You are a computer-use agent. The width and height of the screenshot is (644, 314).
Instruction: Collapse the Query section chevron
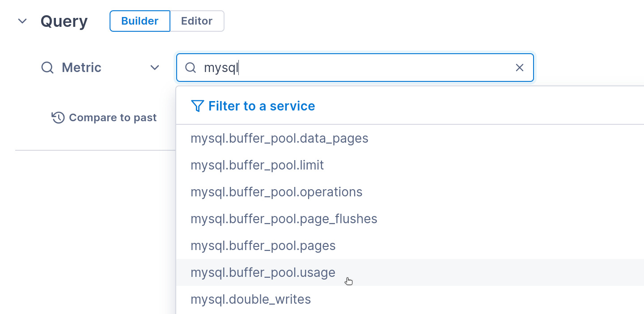[22, 21]
